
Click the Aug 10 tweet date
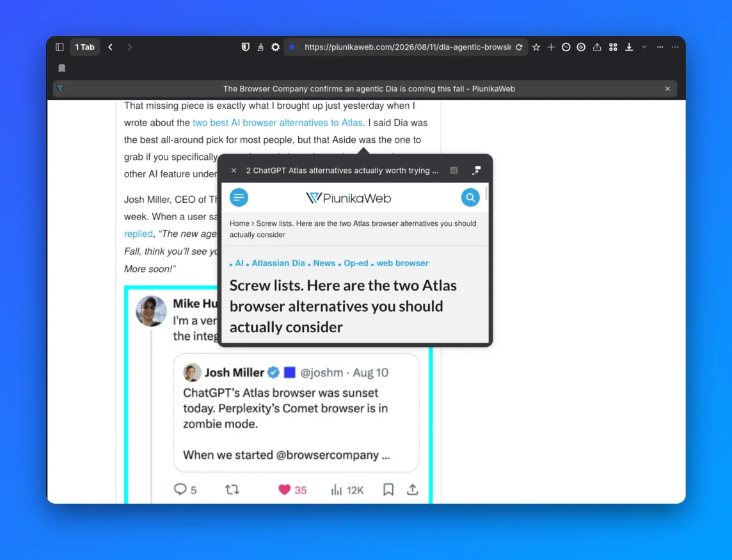(x=370, y=372)
